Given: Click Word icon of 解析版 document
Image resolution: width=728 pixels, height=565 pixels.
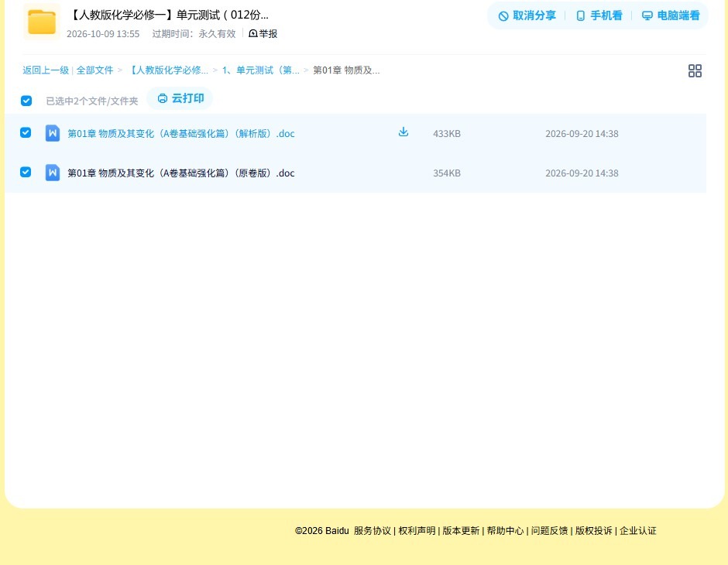Looking at the screenshot, I should (x=53, y=133).
